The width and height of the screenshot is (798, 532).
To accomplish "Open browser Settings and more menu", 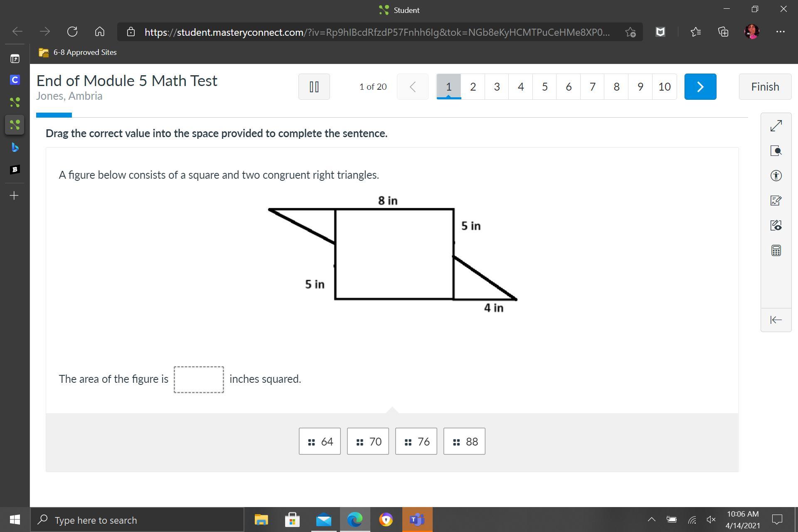I will click(780, 32).
